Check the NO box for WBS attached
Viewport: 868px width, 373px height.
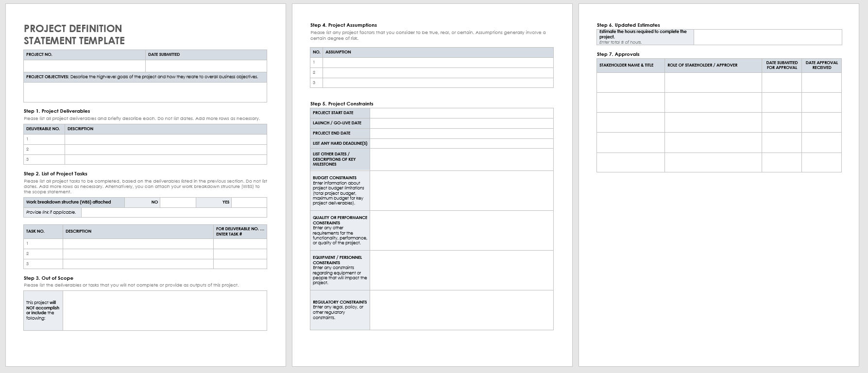point(178,203)
